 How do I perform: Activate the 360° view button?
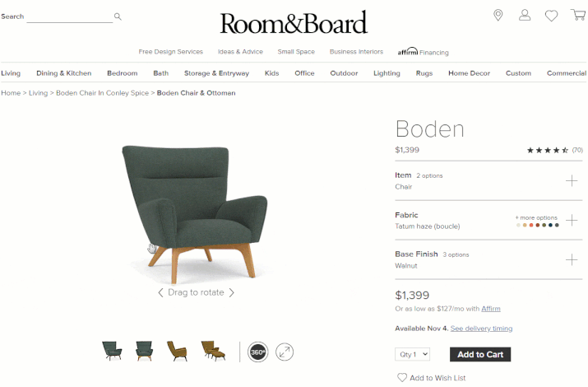pyautogui.click(x=258, y=352)
